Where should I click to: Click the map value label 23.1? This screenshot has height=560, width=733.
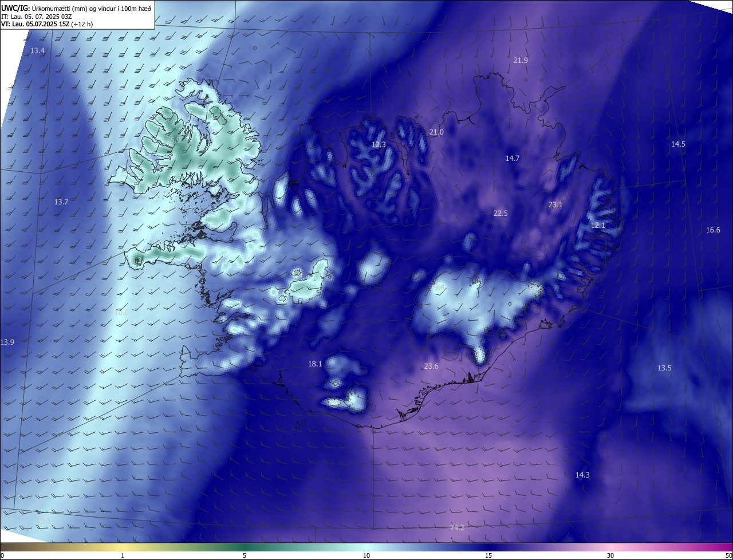(555, 204)
